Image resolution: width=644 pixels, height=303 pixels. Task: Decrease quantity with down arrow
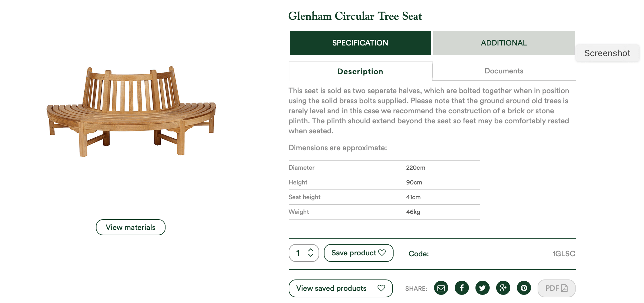tap(311, 255)
